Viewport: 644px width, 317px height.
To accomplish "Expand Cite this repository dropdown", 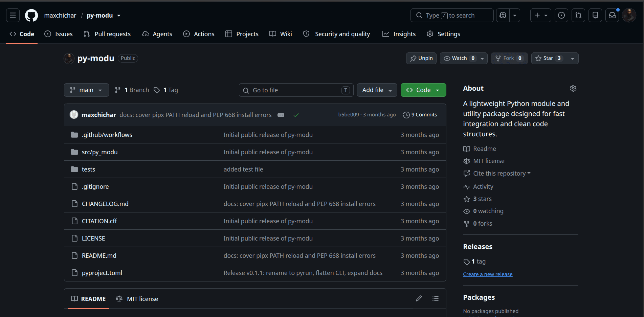I will [497, 173].
